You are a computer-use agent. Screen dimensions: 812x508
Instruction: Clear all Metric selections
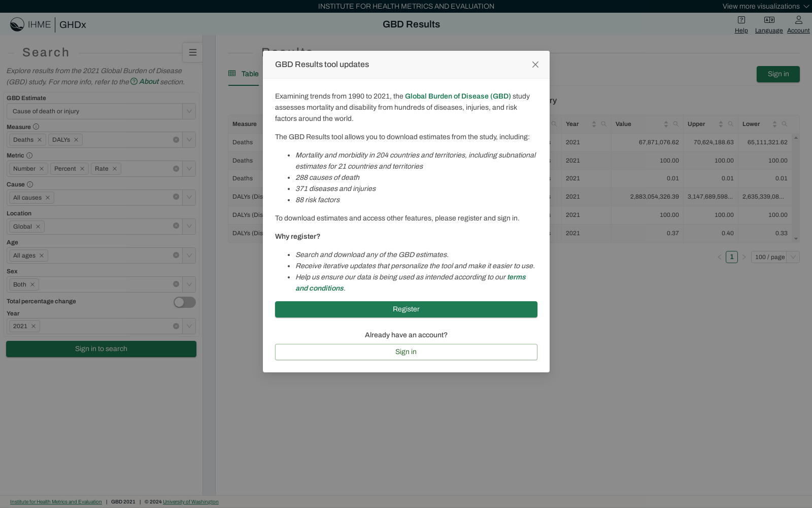coord(176,169)
